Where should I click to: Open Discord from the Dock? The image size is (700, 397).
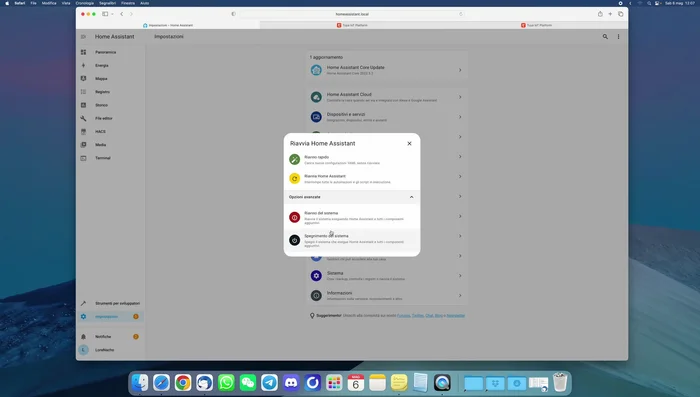pyautogui.click(x=291, y=383)
